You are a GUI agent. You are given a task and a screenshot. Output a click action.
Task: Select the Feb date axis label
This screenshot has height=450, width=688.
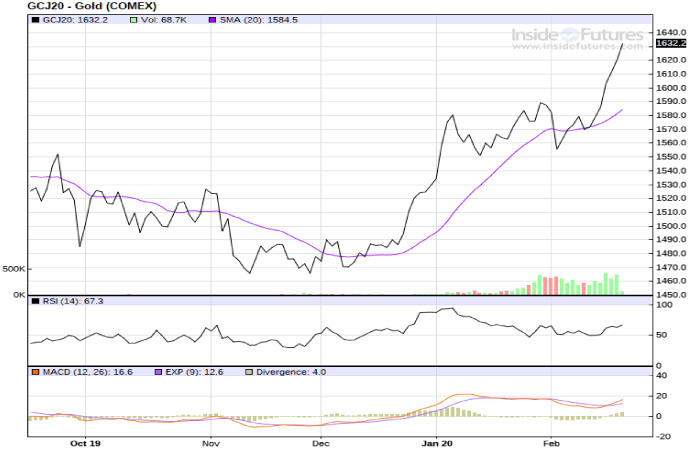(550, 441)
